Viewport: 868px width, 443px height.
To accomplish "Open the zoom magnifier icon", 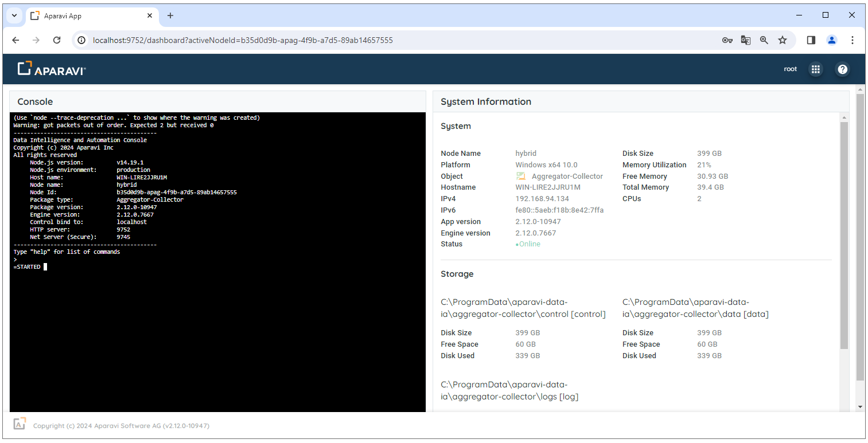I will pyautogui.click(x=764, y=40).
